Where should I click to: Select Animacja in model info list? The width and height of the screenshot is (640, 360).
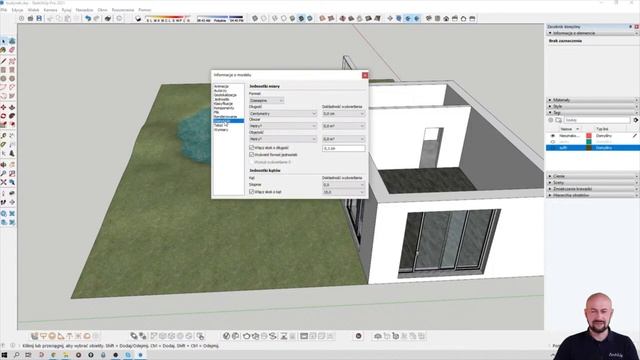pyautogui.click(x=221, y=86)
